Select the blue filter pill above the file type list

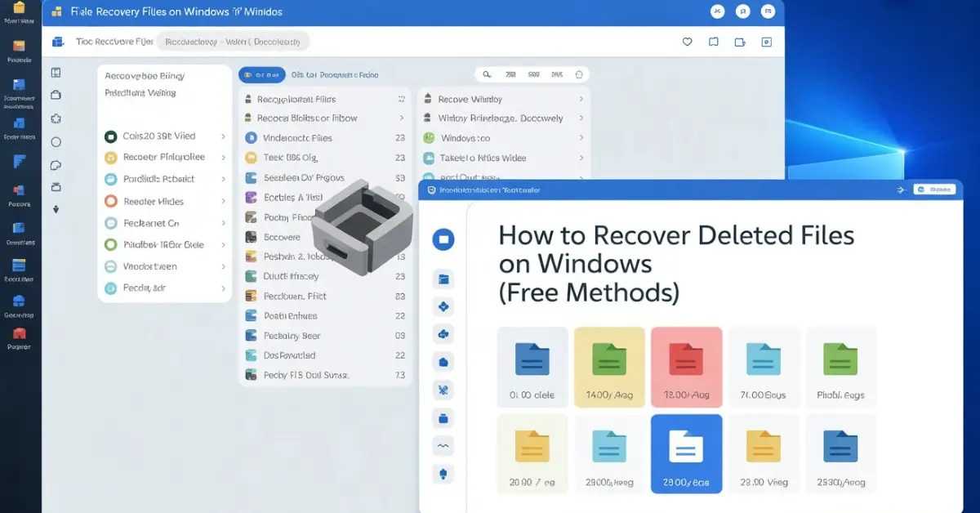tap(260, 74)
